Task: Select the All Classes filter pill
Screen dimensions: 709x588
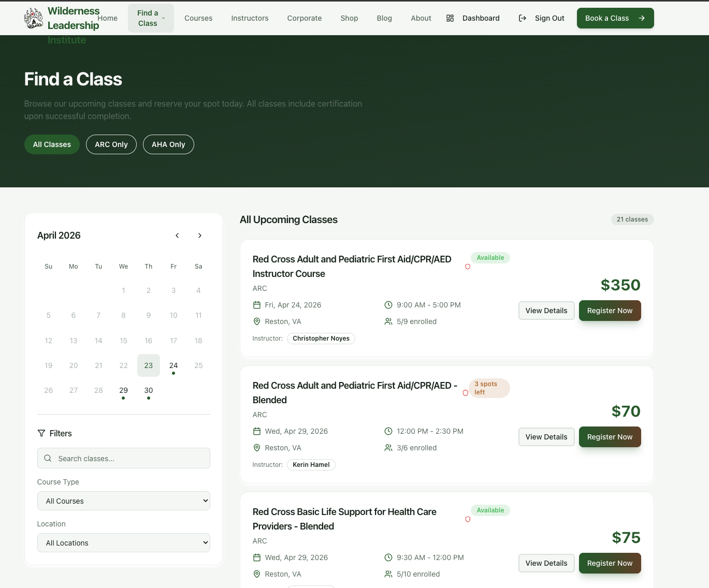Action: (x=52, y=144)
